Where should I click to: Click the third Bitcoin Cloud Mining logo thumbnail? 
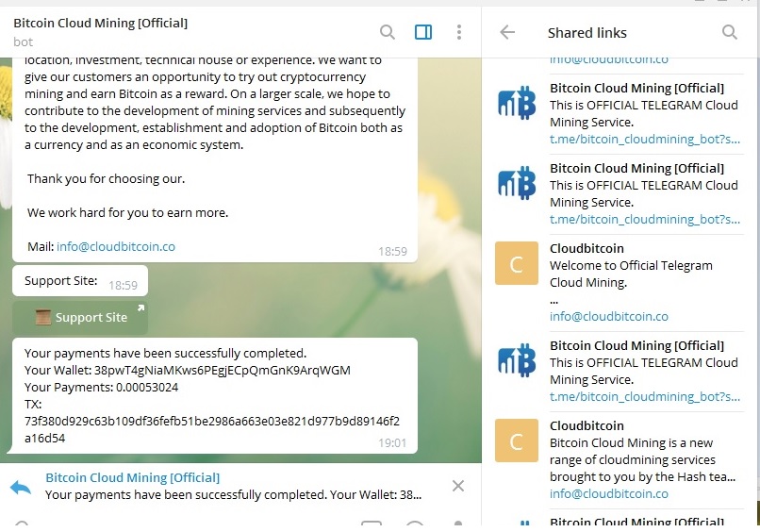(x=517, y=360)
